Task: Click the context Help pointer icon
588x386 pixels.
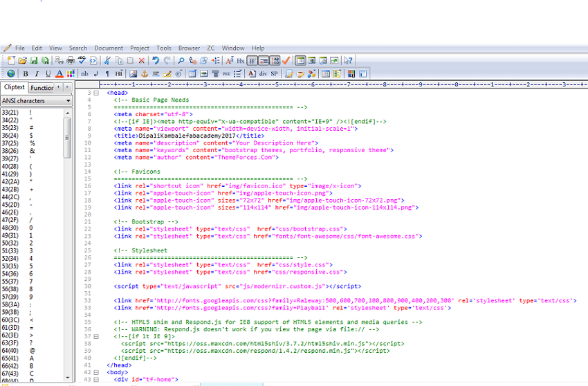Action: pyautogui.click(x=349, y=60)
